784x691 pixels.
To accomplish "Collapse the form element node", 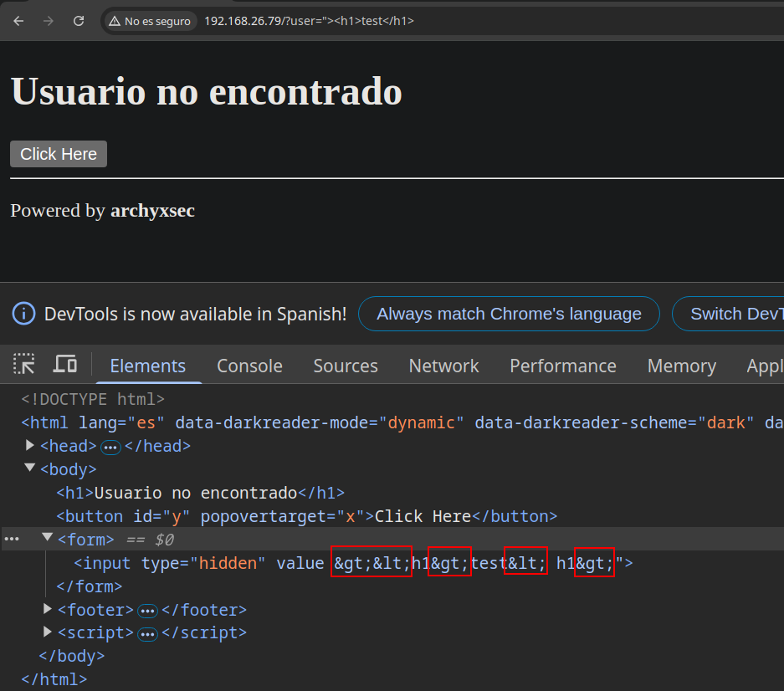I will tap(48, 539).
